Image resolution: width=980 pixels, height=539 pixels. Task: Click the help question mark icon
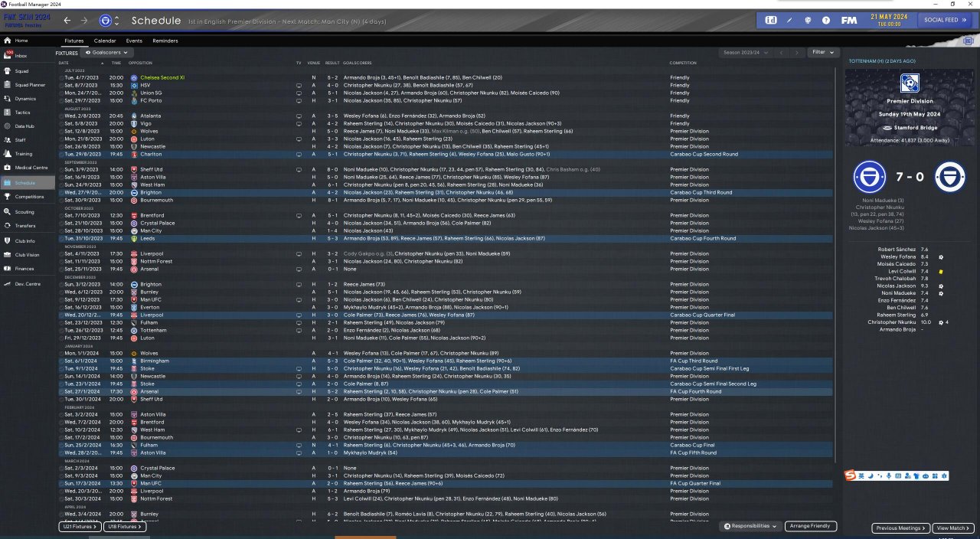[x=826, y=20]
